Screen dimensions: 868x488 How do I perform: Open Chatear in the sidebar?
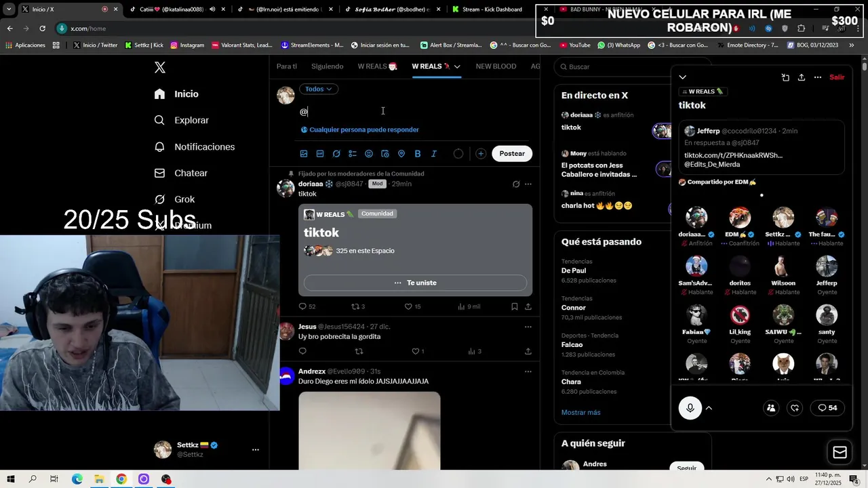click(180, 174)
